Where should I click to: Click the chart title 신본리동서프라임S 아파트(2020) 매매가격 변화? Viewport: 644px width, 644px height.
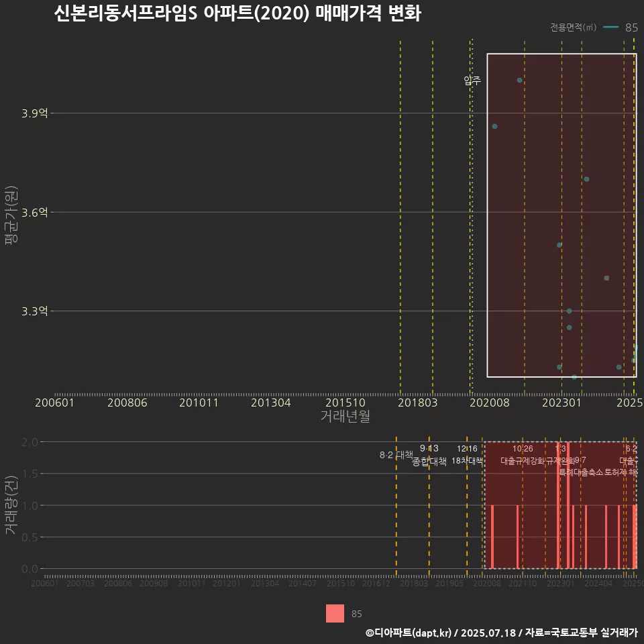coord(237,13)
